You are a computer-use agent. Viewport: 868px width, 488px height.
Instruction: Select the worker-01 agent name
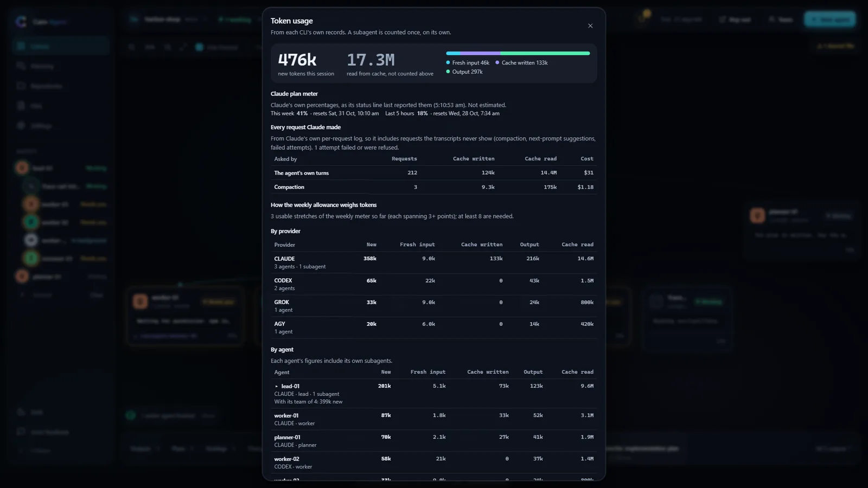click(x=286, y=416)
